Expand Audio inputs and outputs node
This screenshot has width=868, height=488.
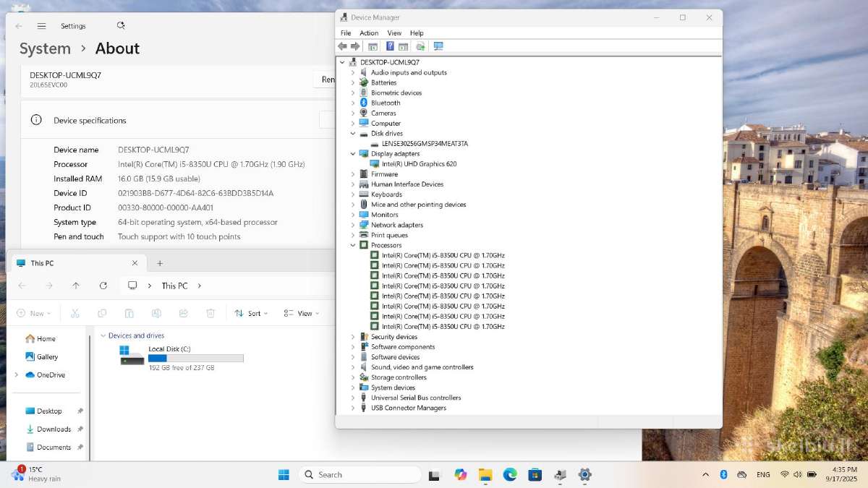pos(353,72)
